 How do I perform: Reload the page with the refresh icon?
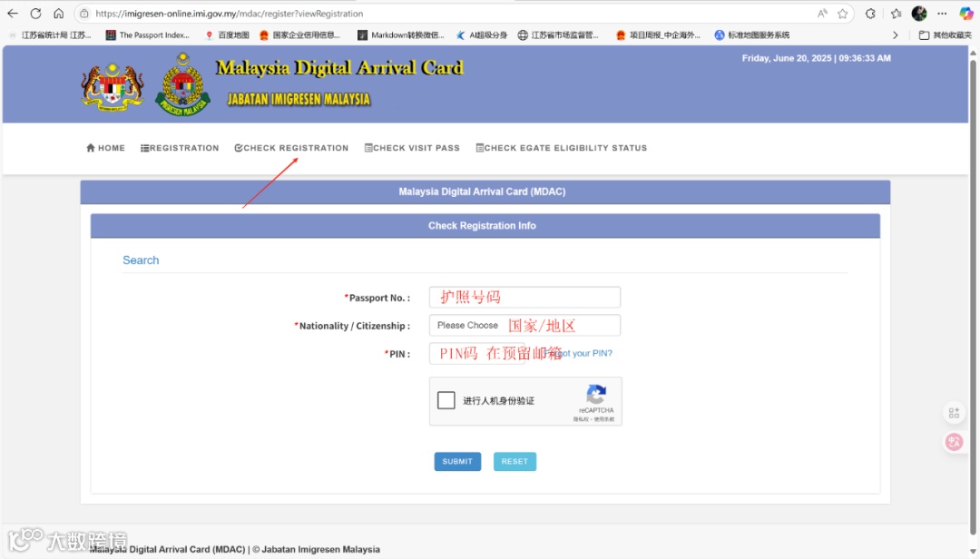pyautogui.click(x=35, y=13)
